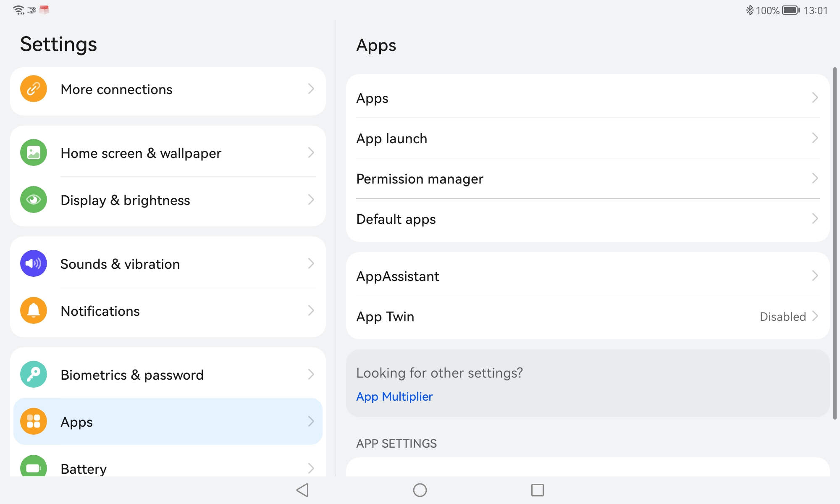840x504 pixels.
Task: Expand Sounds & vibration chevron
Action: tap(311, 263)
